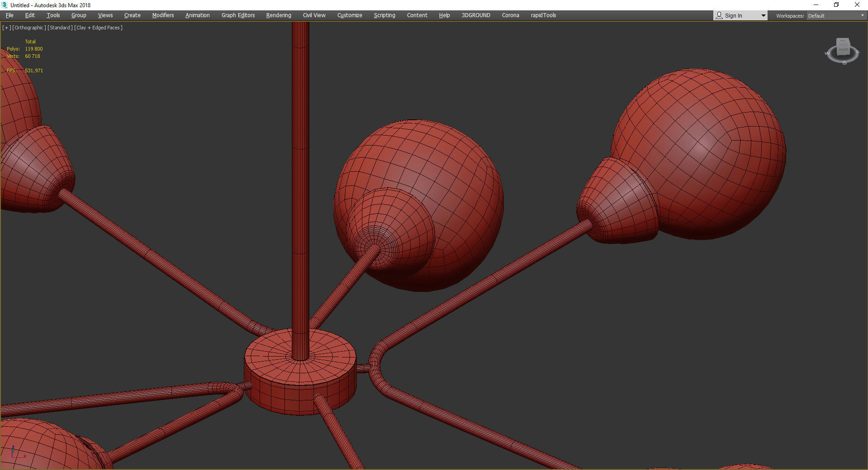The height and width of the screenshot is (470, 868).
Task: Open the Create menu
Action: pyautogui.click(x=133, y=15)
